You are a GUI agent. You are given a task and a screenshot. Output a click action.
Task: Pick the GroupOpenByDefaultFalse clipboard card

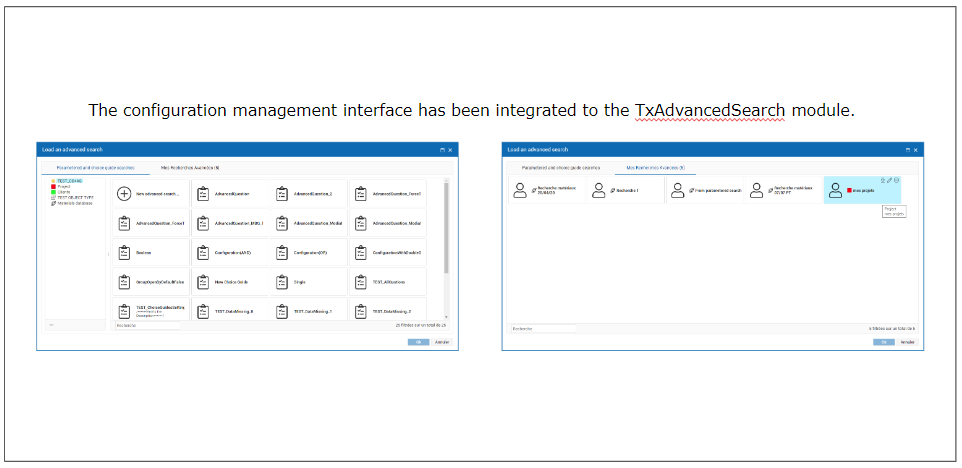pos(152,282)
